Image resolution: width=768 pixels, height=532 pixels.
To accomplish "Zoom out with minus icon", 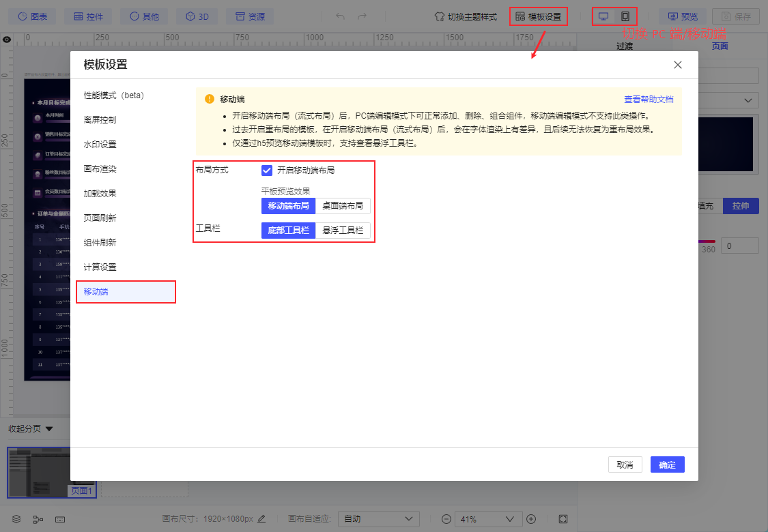I will (x=446, y=519).
